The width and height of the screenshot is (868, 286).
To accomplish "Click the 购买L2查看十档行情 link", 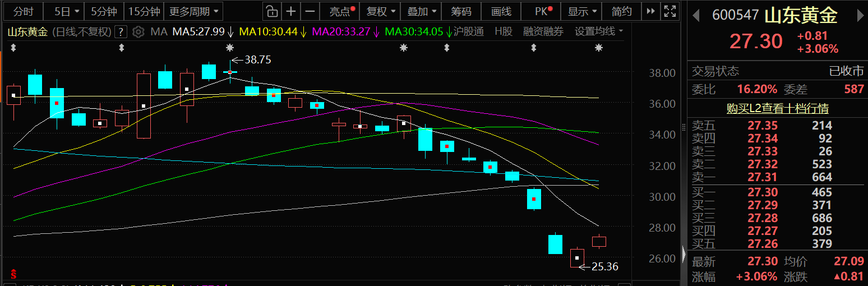I will pyautogui.click(x=777, y=108).
